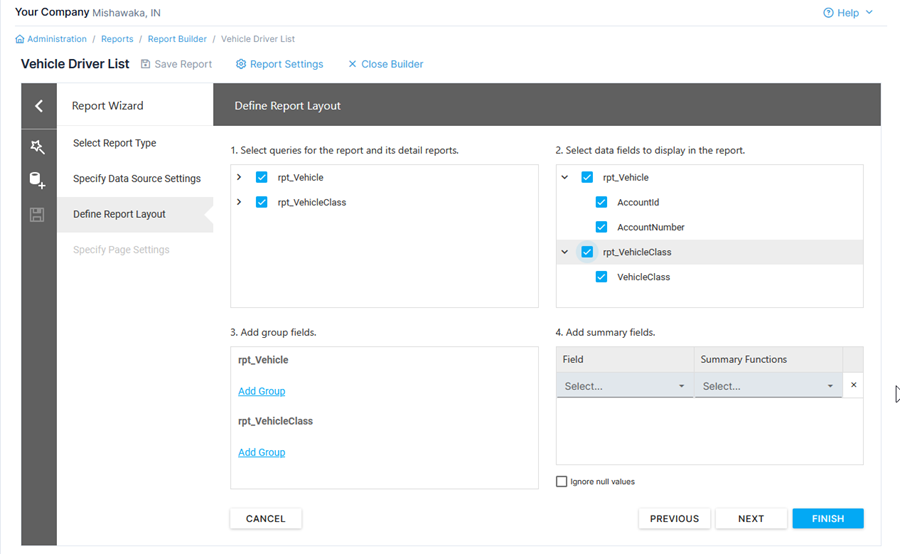Navigate to Report Builder breadcrumb
The height and width of the screenshot is (554, 900).
(x=177, y=39)
